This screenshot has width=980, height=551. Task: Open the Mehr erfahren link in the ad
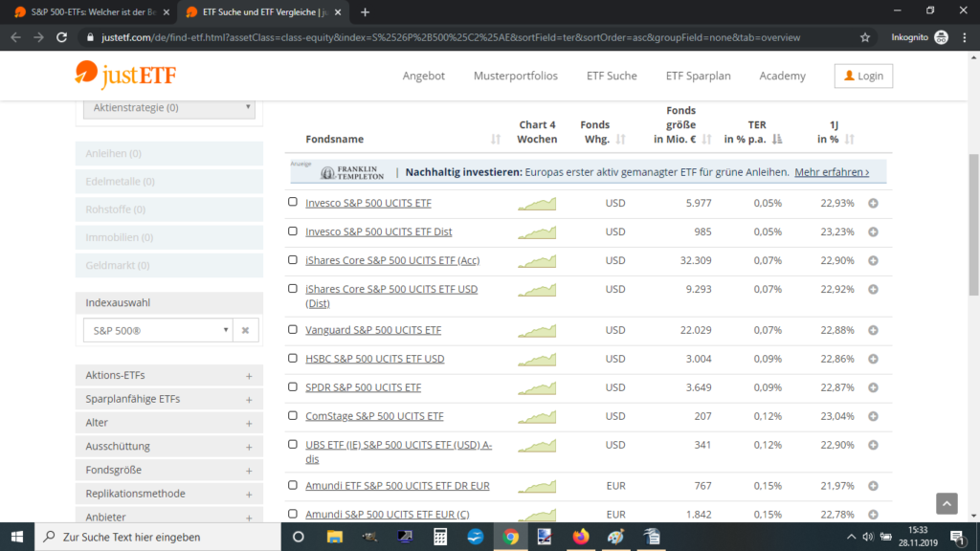832,172
